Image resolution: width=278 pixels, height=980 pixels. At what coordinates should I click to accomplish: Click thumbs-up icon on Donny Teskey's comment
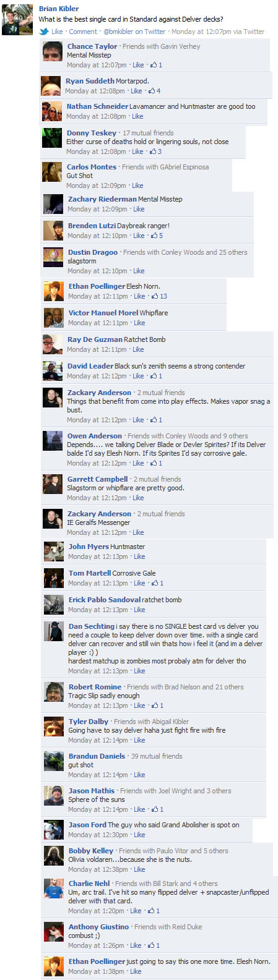point(153,151)
